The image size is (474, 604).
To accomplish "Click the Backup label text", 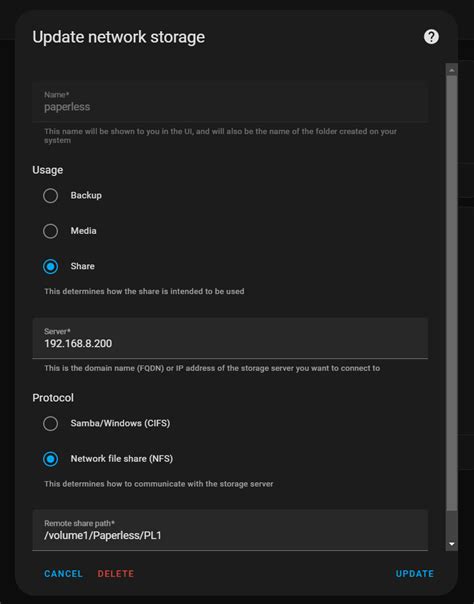I will coord(86,195).
